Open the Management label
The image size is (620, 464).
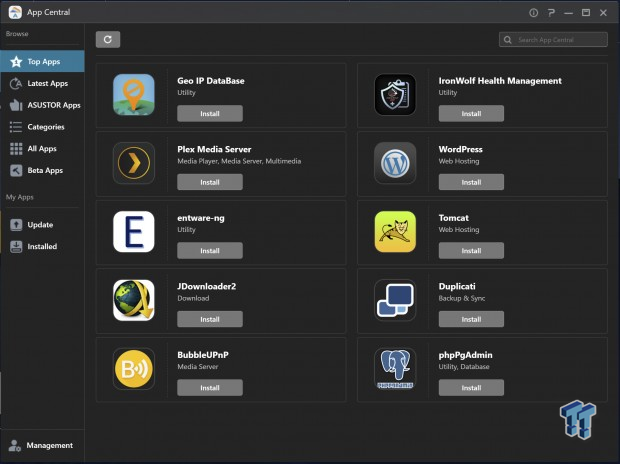49,445
